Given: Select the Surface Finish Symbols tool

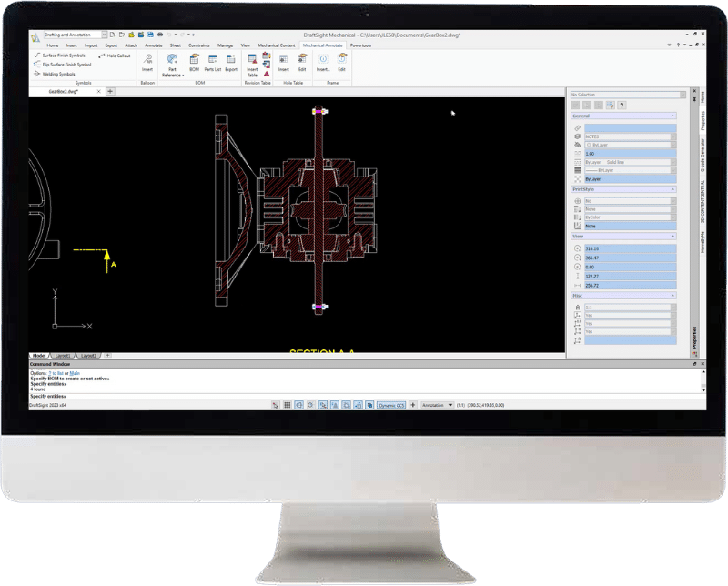Looking at the screenshot, I should click(60, 56).
